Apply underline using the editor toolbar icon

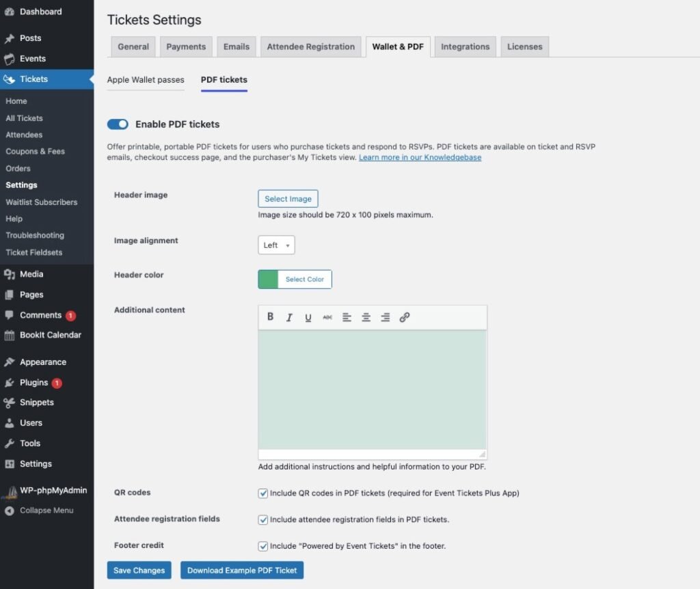pyautogui.click(x=308, y=317)
